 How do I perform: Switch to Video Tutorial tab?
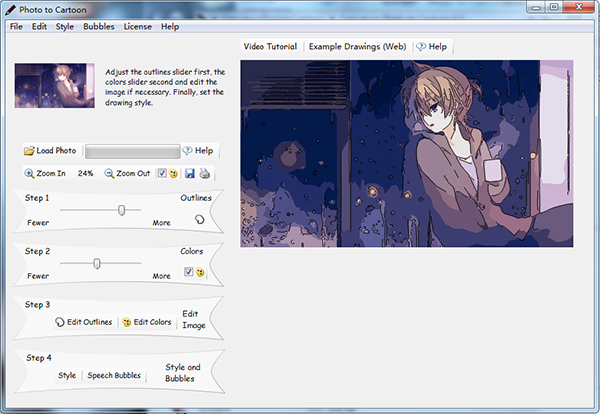click(x=270, y=46)
